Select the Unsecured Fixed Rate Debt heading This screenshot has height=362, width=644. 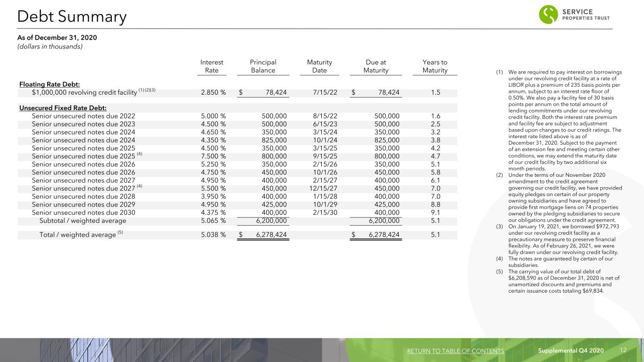click(63, 107)
